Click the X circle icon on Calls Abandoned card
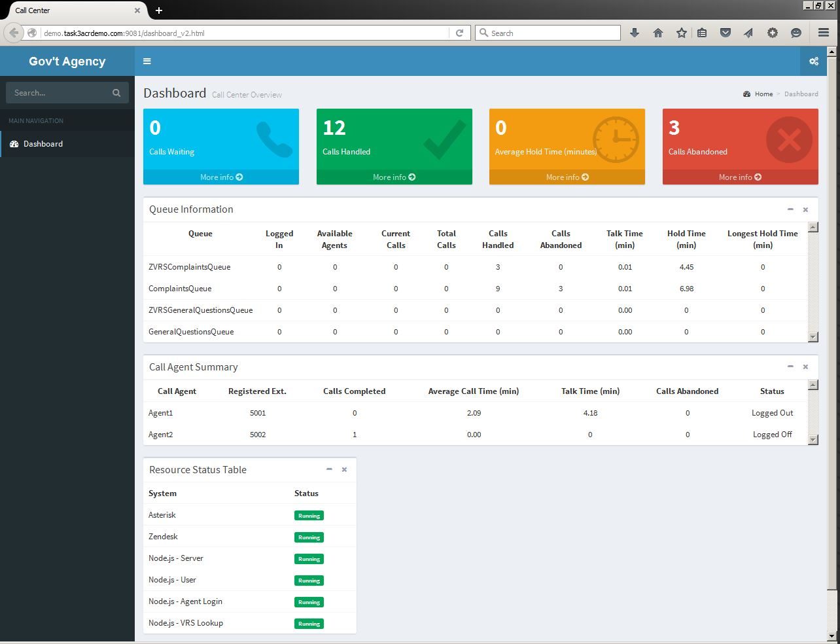 [x=789, y=139]
